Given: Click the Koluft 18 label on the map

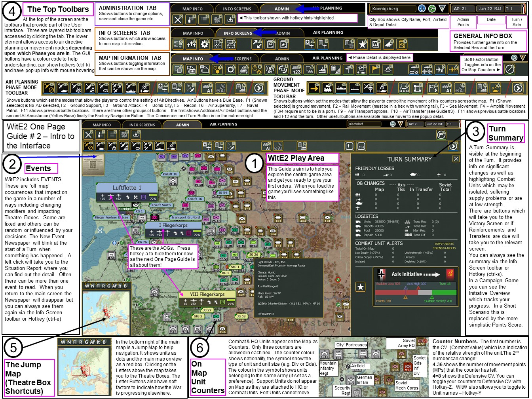Looking at the screenshot, I should click(x=170, y=174).
